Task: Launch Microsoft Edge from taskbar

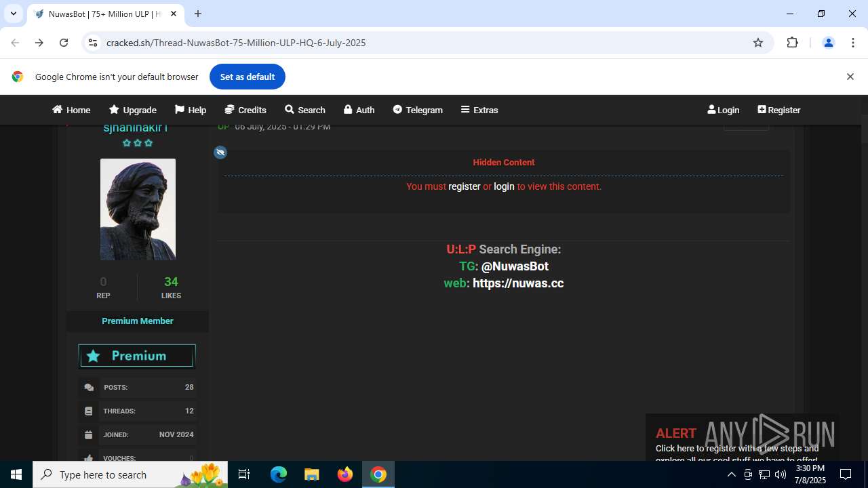Action: [x=279, y=474]
